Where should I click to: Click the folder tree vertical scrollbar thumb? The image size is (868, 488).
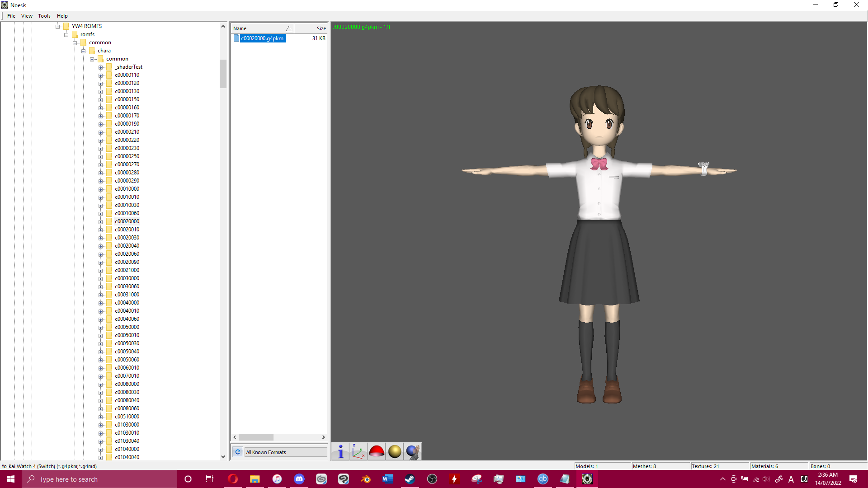(223, 74)
